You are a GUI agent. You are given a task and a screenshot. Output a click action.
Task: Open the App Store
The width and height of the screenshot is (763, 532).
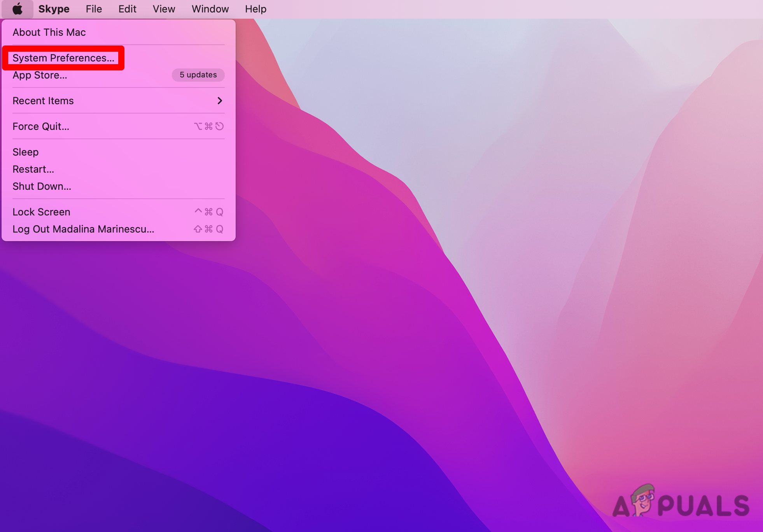(x=40, y=75)
